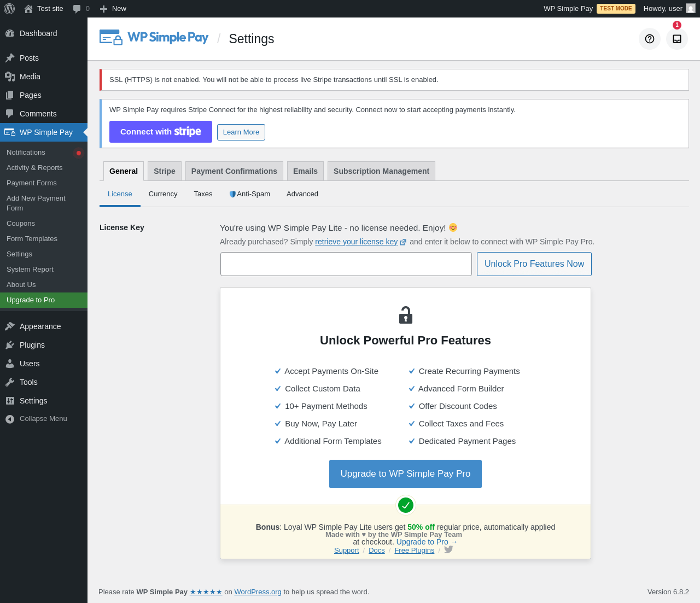Select the Taxes sub-tab
Image resolution: width=700 pixels, height=603 pixels.
203,194
